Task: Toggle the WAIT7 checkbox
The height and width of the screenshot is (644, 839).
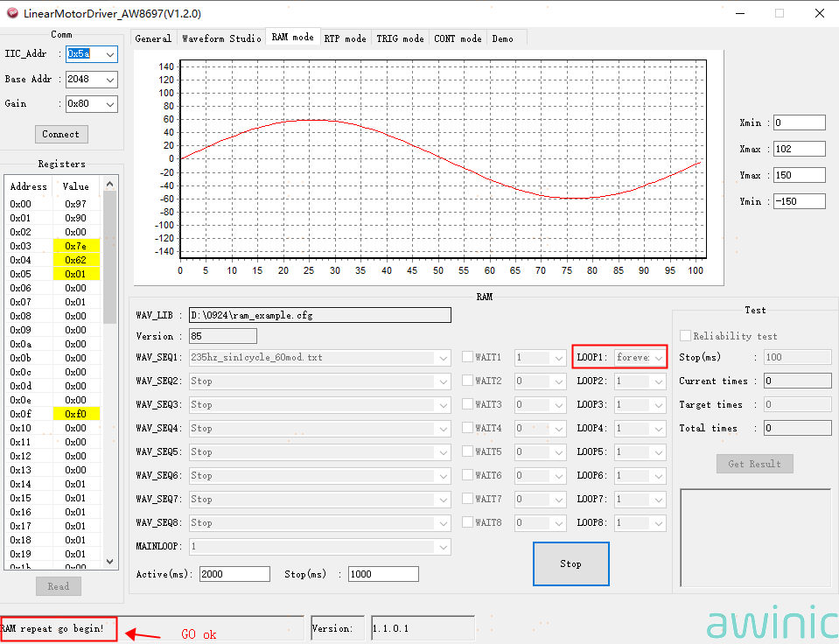Action: (467, 498)
